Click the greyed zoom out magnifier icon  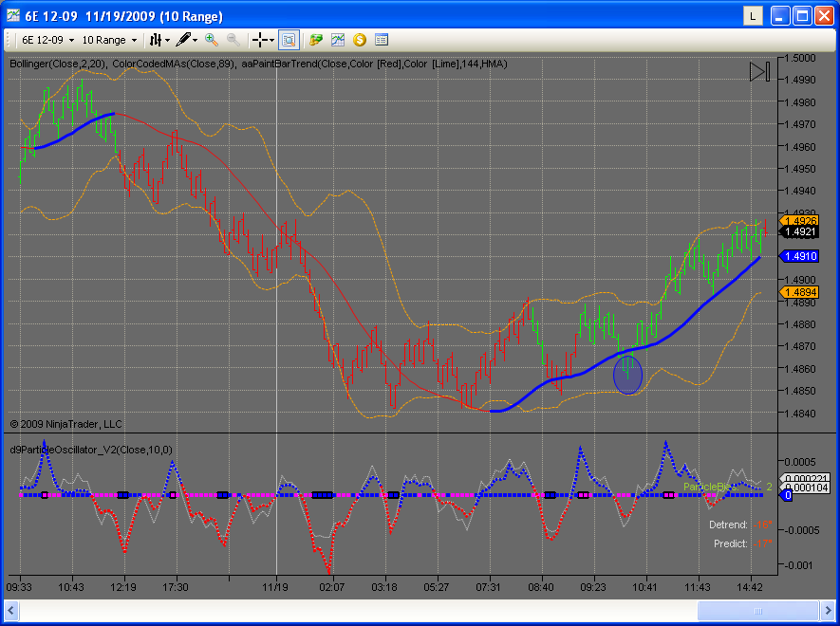point(233,40)
